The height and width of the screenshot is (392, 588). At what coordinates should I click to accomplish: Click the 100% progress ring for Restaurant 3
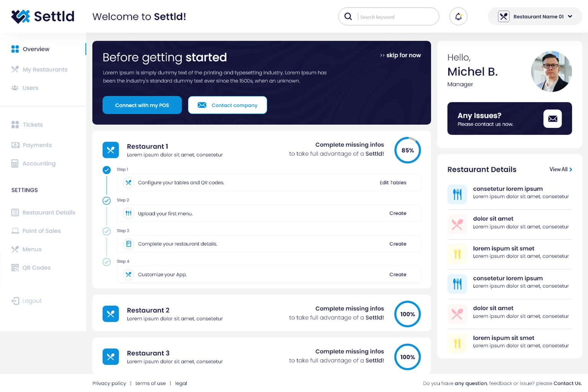pos(408,357)
